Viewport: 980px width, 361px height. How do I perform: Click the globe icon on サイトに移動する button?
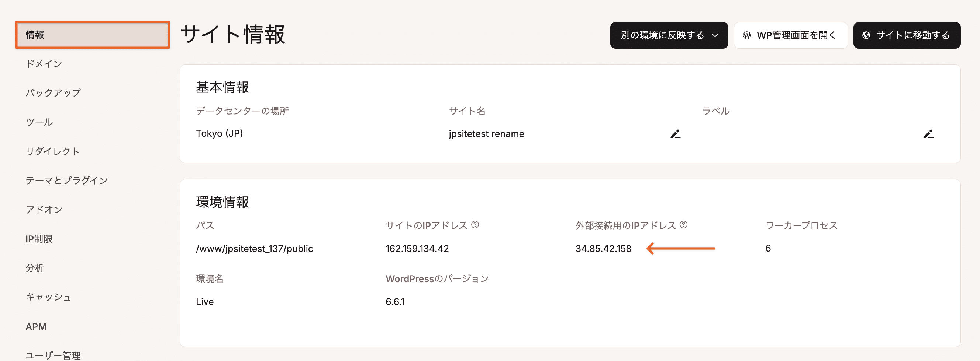tap(867, 35)
